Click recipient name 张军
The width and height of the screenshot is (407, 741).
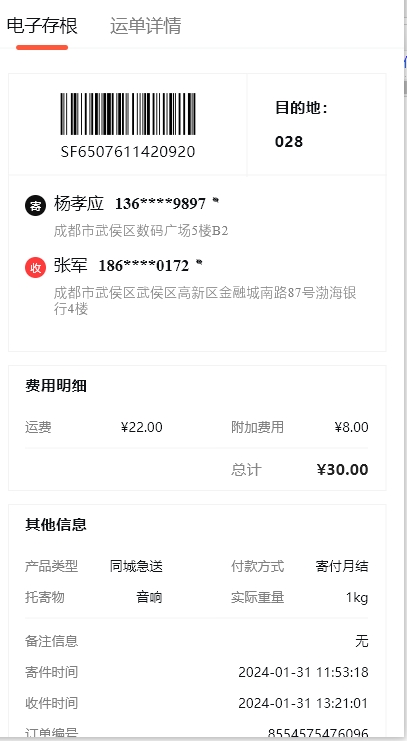(70, 265)
